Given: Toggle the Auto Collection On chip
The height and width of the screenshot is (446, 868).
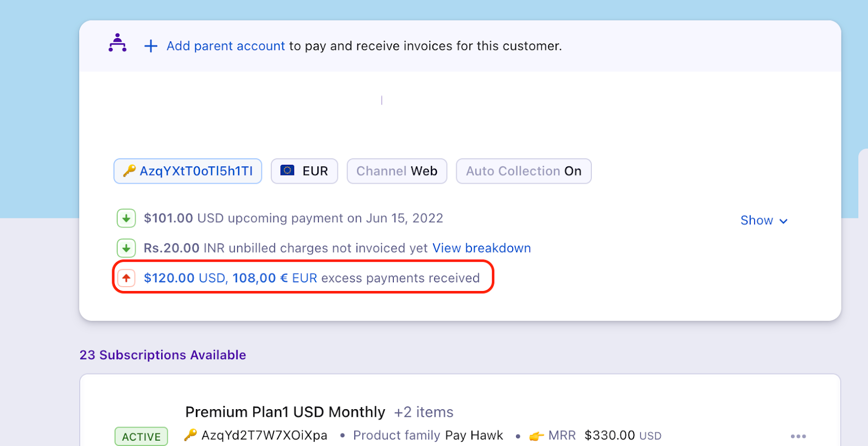Looking at the screenshot, I should click(x=524, y=171).
